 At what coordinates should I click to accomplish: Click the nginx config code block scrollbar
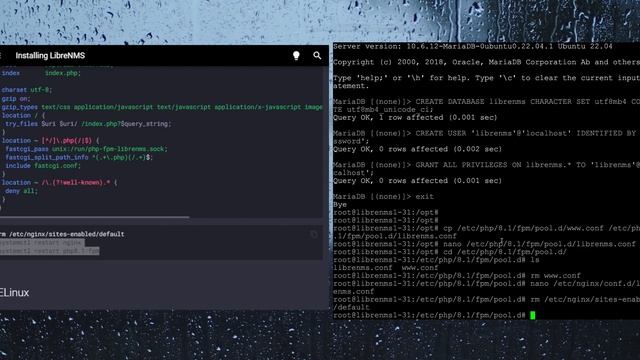(x=95, y=218)
